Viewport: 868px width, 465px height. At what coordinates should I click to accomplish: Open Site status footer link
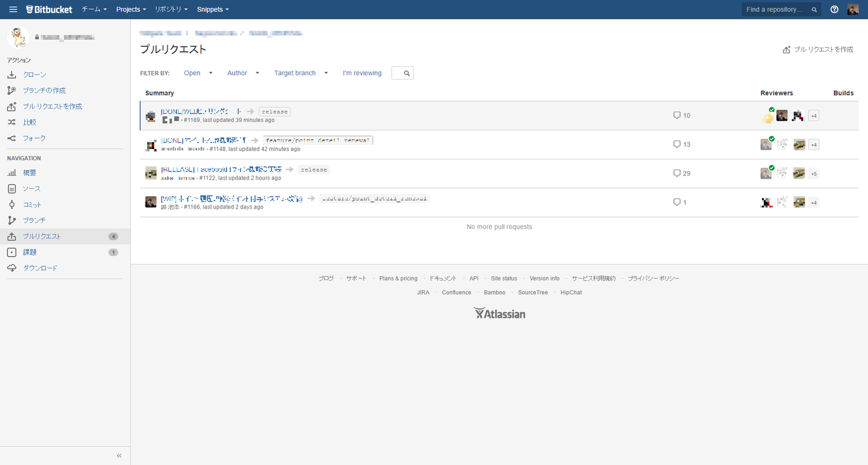coord(504,279)
